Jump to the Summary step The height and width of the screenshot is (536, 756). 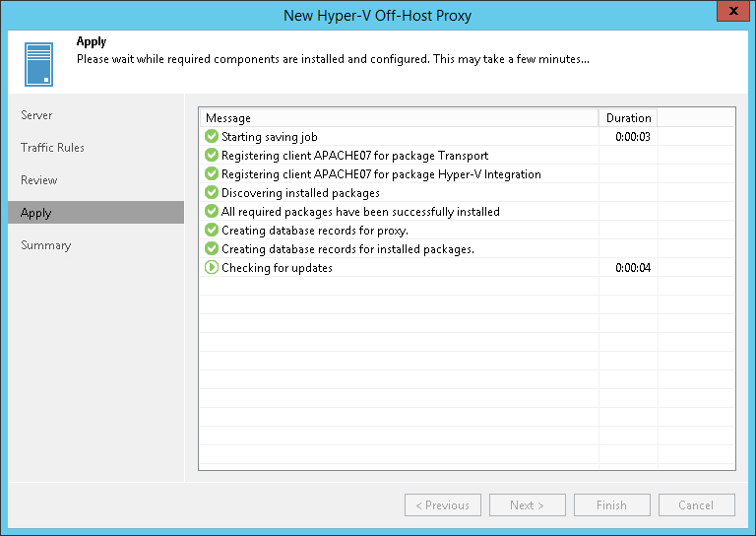tap(46, 245)
